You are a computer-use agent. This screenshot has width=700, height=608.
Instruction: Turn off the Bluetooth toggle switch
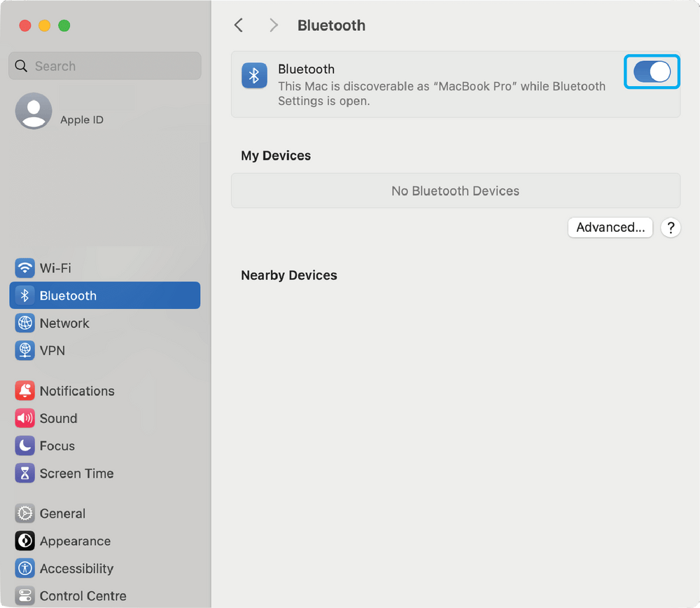pos(652,71)
